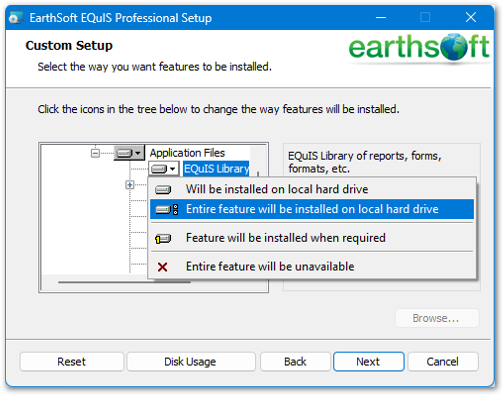This screenshot has height=396, width=504.
Task: Click the EQuIS Library description text
Action: [365, 162]
